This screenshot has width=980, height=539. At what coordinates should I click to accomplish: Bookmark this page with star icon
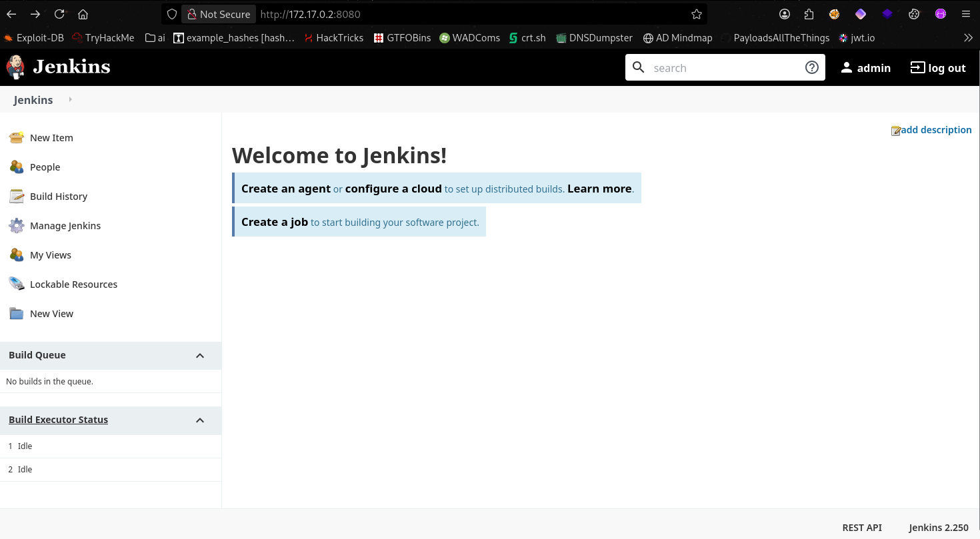click(x=697, y=14)
